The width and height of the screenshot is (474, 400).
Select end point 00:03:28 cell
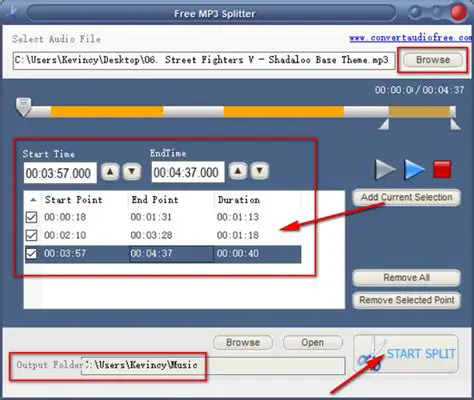click(151, 235)
